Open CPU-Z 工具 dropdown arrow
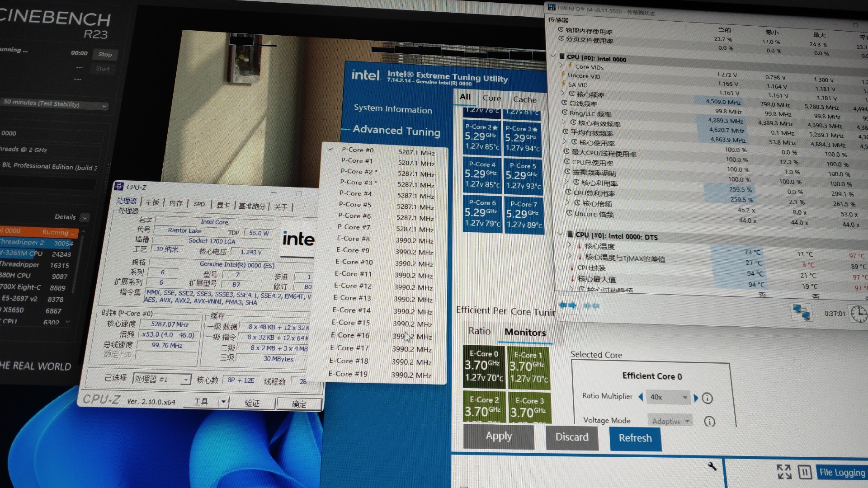This screenshot has width=868, height=488. click(223, 401)
